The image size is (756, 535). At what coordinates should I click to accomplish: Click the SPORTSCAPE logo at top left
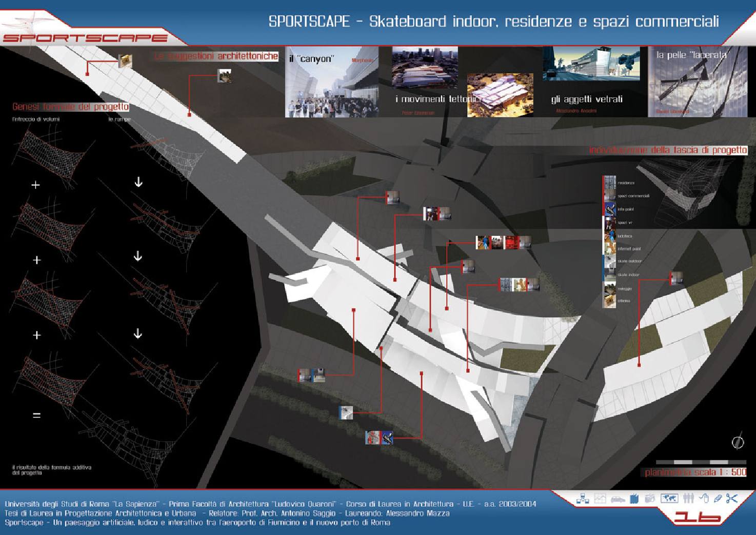coord(85,37)
